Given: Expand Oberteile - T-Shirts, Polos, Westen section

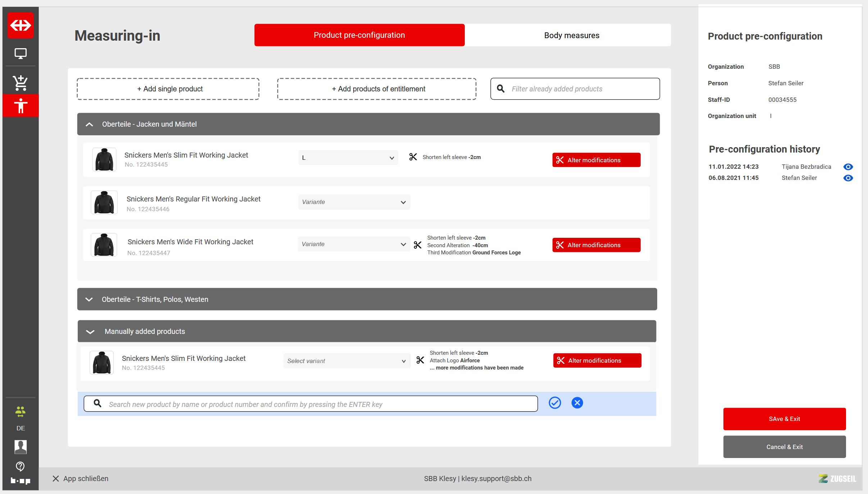Looking at the screenshot, I should click(89, 299).
